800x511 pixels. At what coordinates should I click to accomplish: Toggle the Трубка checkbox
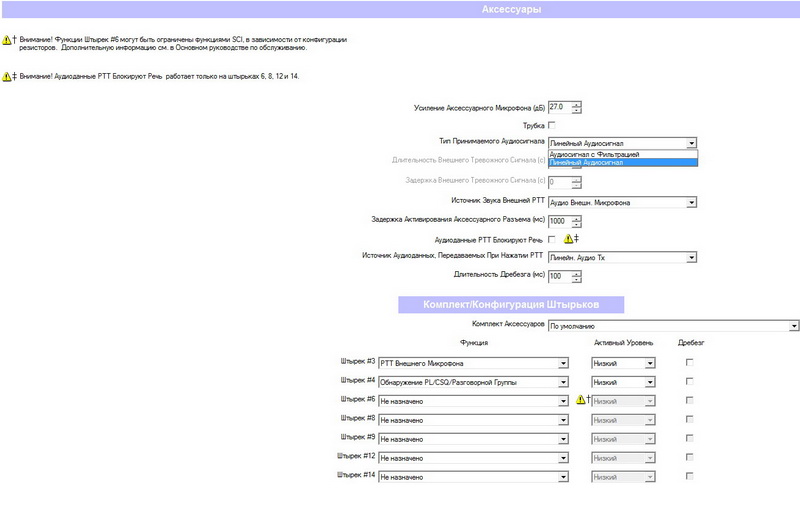[552, 125]
